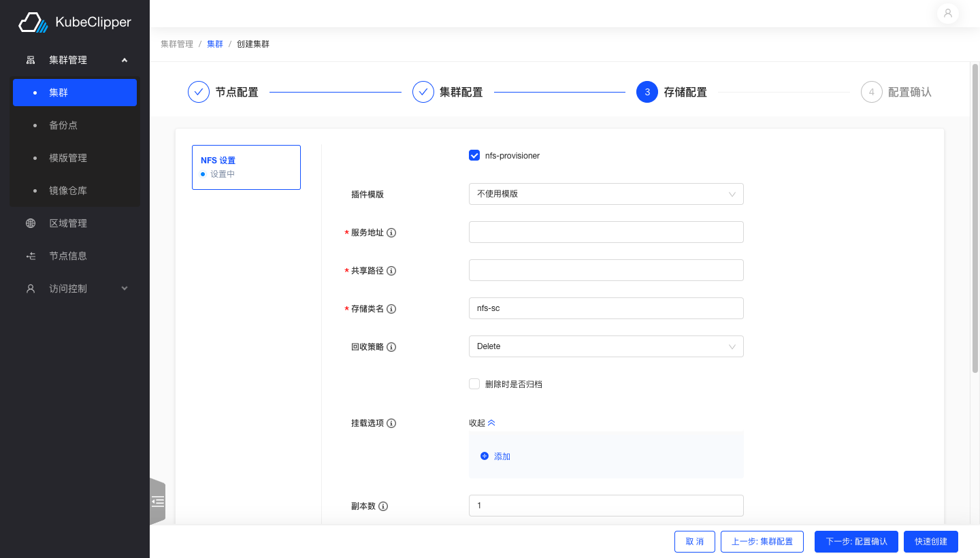The image size is (980, 558).
Task: Collapse mount options via 收起
Action: tap(482, 423)
